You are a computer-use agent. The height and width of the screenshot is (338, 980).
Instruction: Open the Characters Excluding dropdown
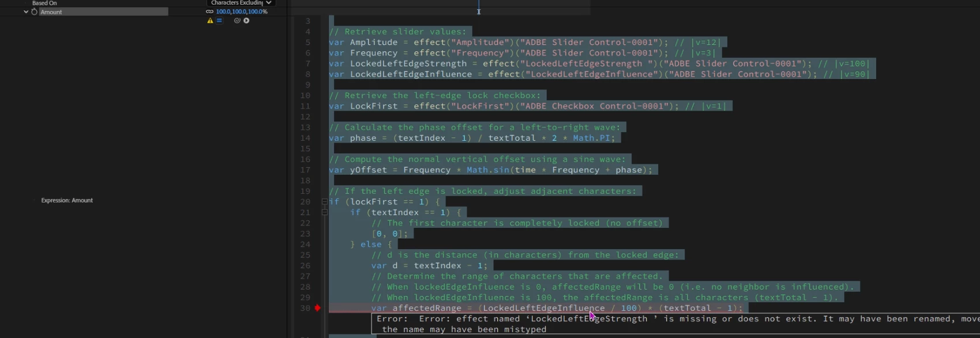(241, 3)
